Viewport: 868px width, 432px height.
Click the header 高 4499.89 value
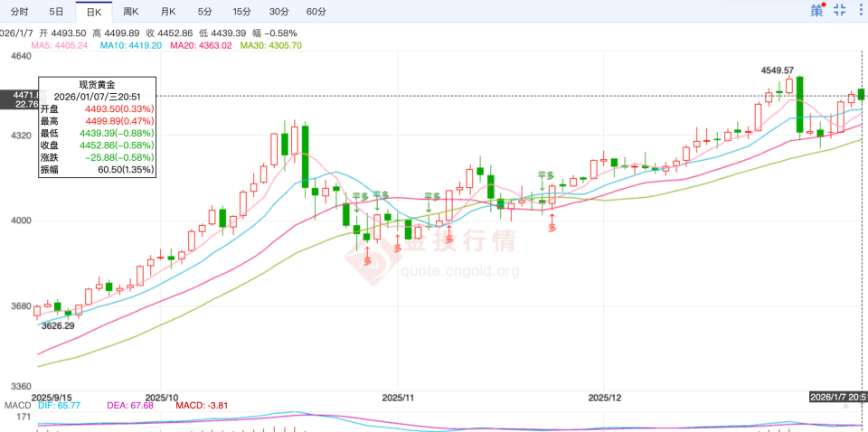[117, 33]
